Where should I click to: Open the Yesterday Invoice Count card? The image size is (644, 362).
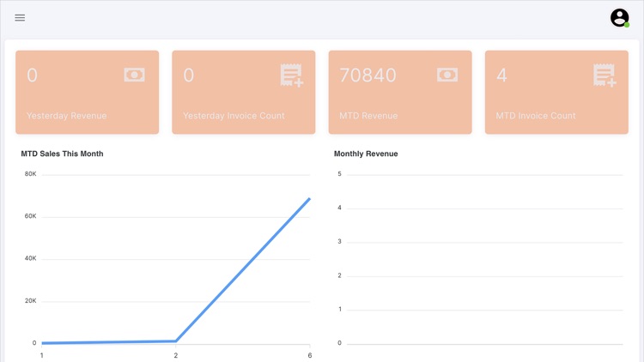click(x=244, y=93)
